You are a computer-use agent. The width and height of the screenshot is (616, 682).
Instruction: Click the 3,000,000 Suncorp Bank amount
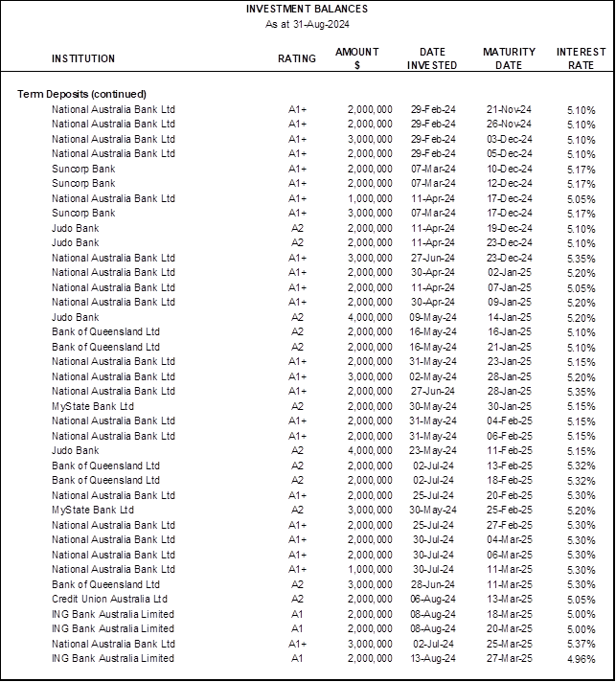pos(370,213)
